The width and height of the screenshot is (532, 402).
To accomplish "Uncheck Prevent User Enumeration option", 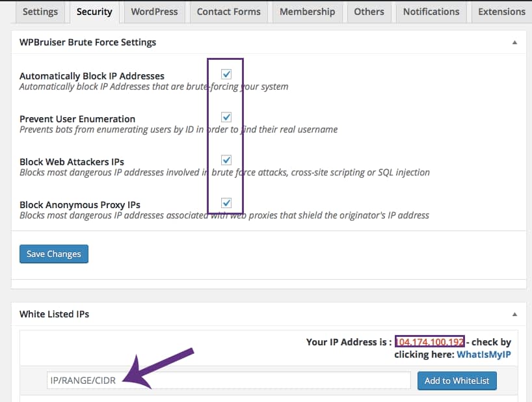I will (226, 117).
